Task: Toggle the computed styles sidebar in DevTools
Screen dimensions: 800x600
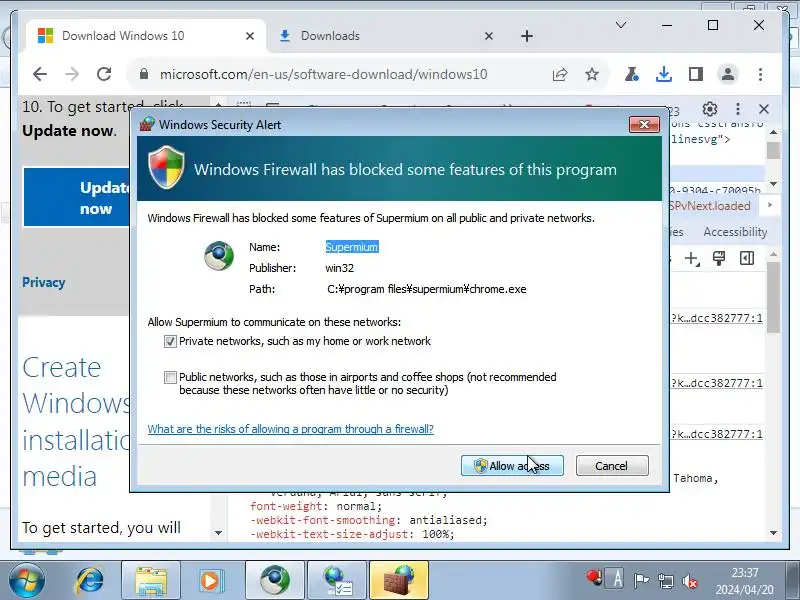Action: [x=747, y=258]
